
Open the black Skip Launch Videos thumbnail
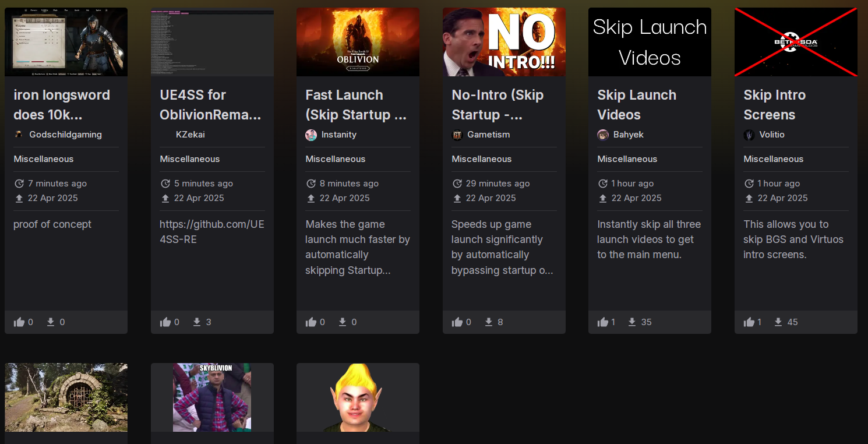(x=650, y=42)
